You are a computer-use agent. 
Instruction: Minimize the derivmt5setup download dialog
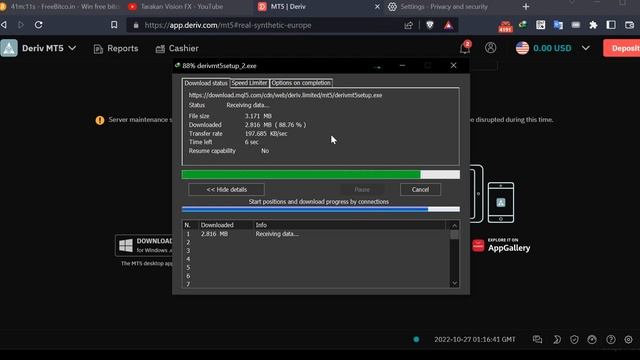pos(402,65)
